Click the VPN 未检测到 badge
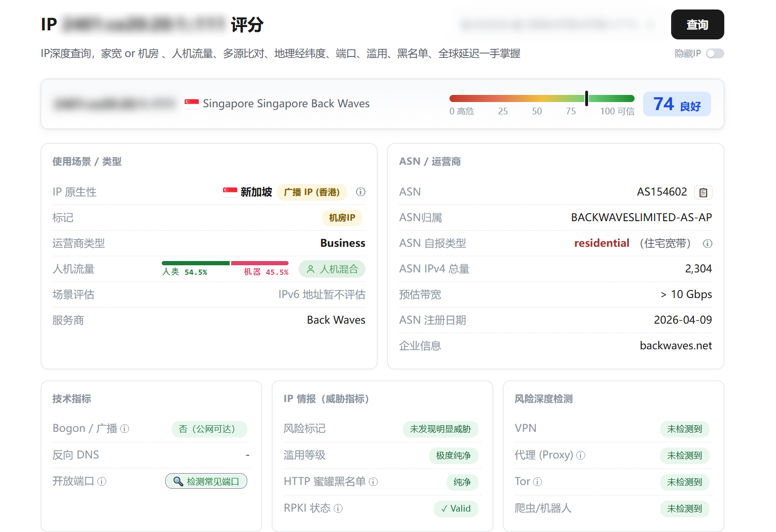The height and width of the screenshot is (532, 776). coord(684,429)
